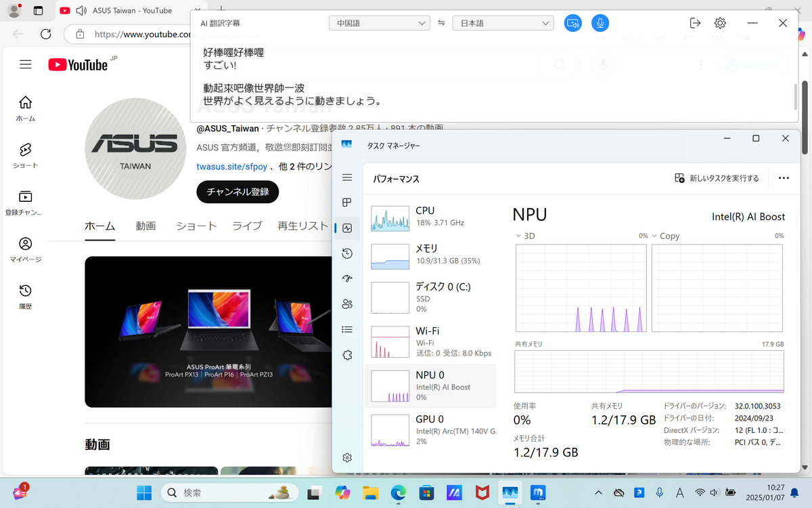Open McAfee from the taskbar
This screenshot has width=812, height=508.
click(482, 492)
